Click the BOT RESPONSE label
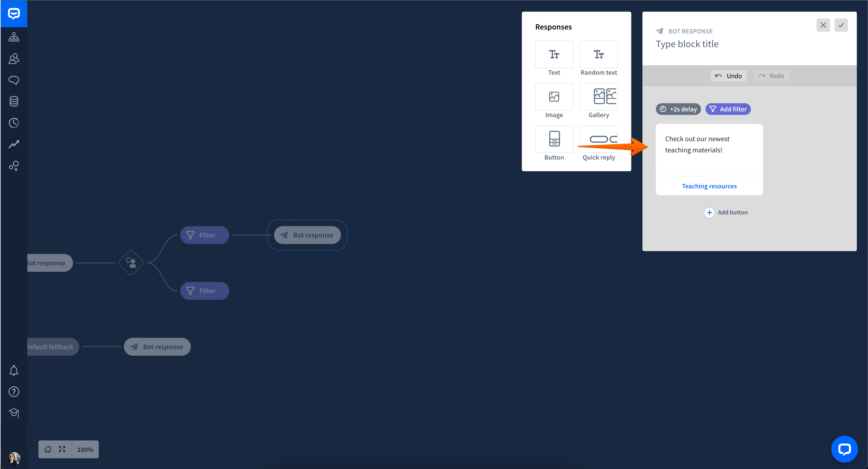 (690, 31)
